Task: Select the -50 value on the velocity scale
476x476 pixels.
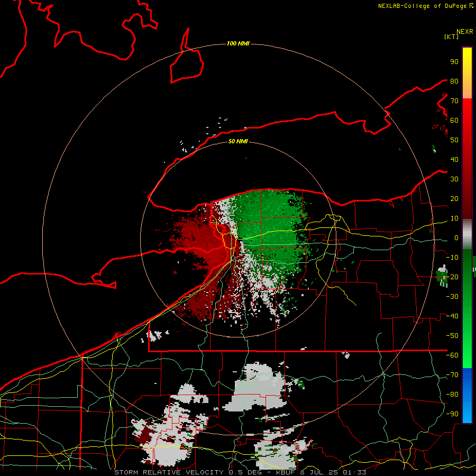Action: (452, 335)
